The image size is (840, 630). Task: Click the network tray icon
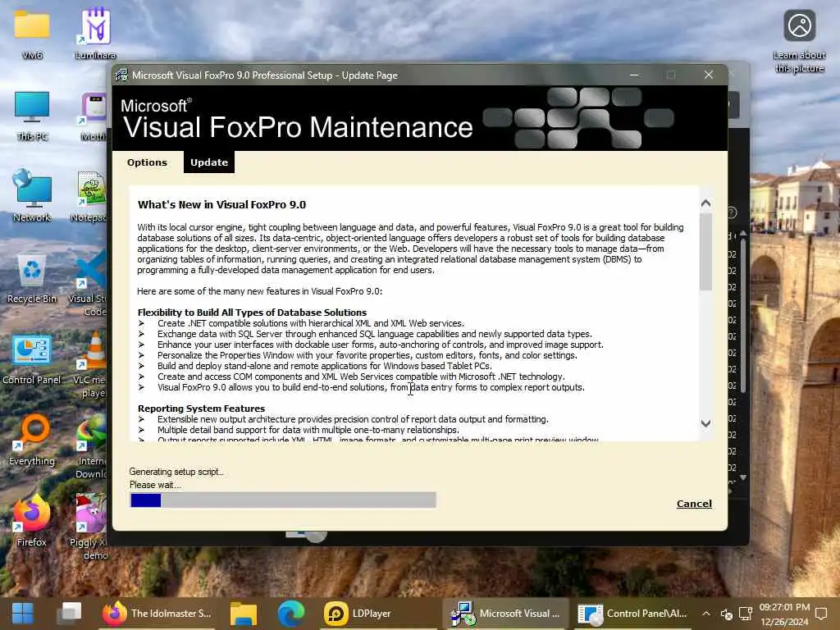point(746,614)
